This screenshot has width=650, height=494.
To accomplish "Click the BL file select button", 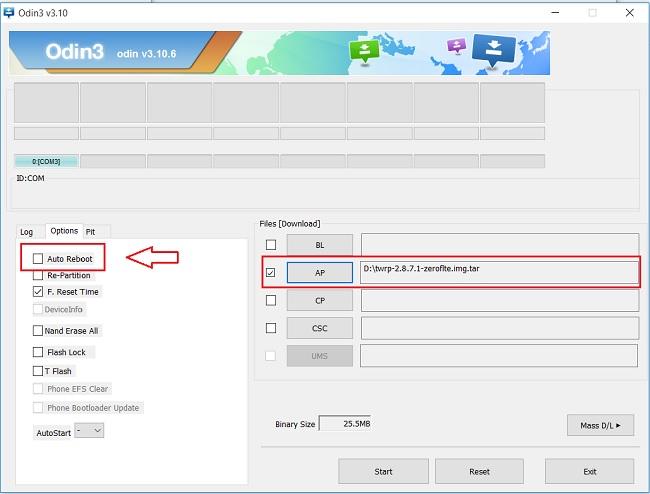I will pos(319,245).
